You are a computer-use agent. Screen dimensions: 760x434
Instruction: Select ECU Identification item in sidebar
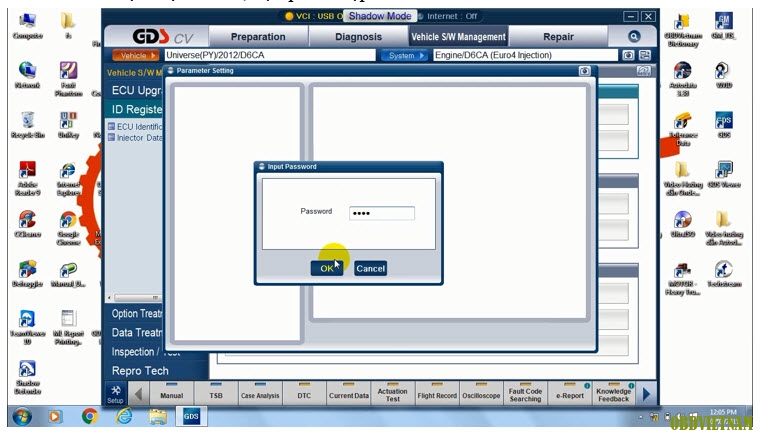click(x=135, y=127)
